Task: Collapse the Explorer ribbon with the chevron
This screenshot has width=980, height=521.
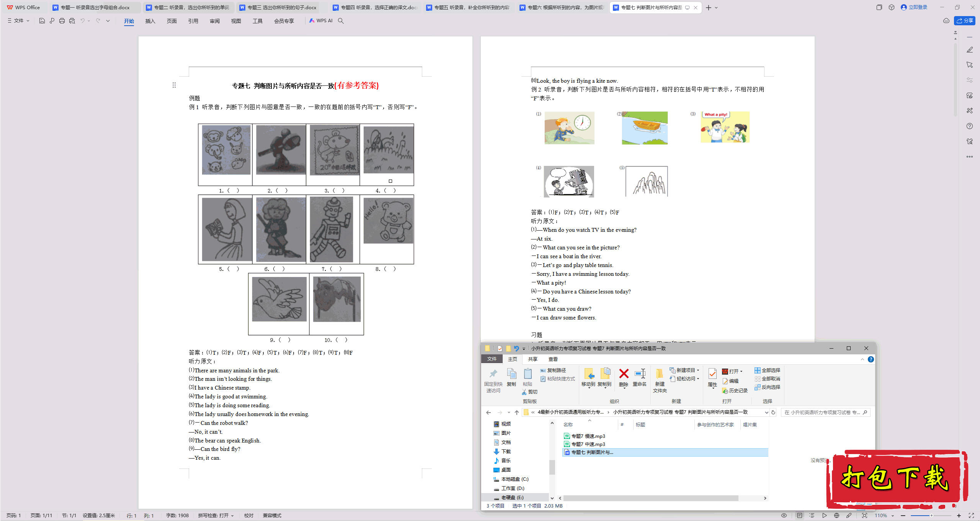Action: tap(862, 359)
